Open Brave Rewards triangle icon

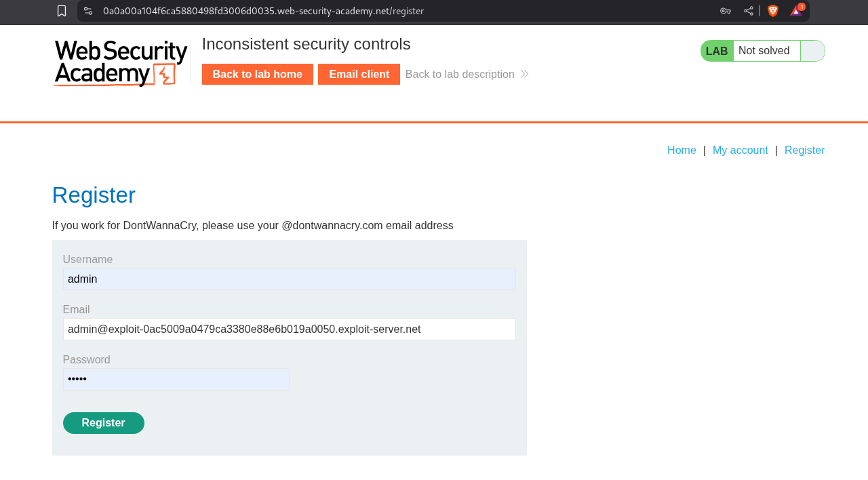pyautogui.click(x=796, y=11)
